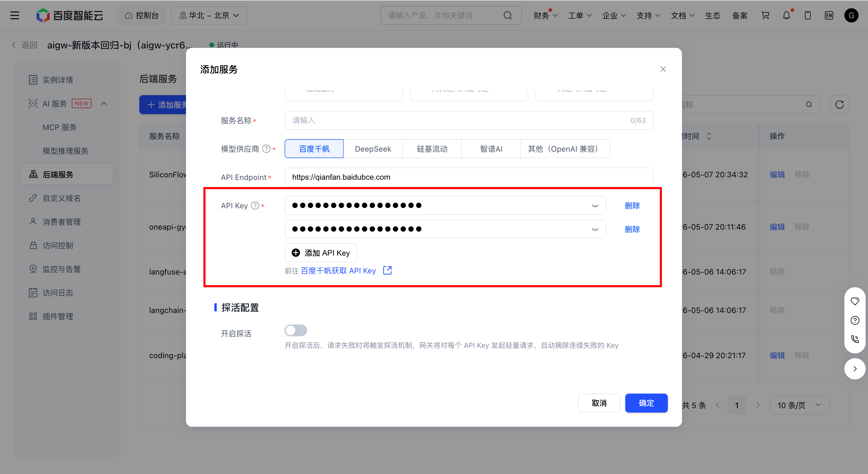Edit the coding-pla service row
Screen dimensions: 868x474
click(777, 355)
